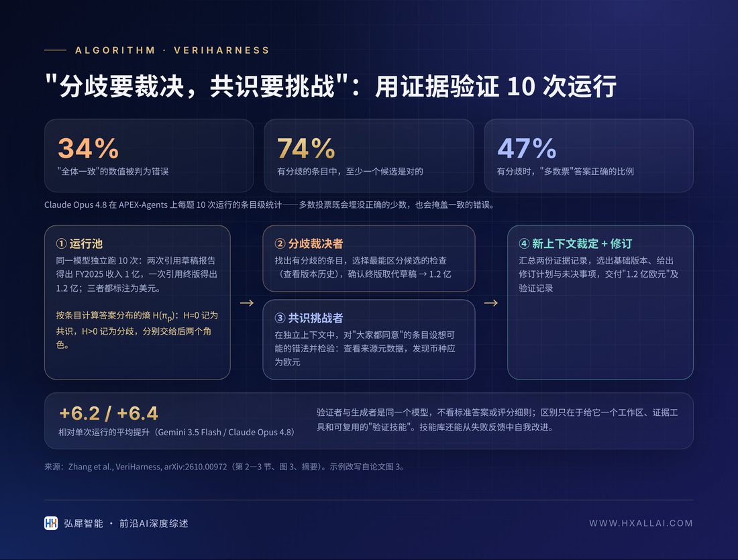Click the ② 分歧裁决者 card heading
Screen dimensions: 738x560
point(309,243)
